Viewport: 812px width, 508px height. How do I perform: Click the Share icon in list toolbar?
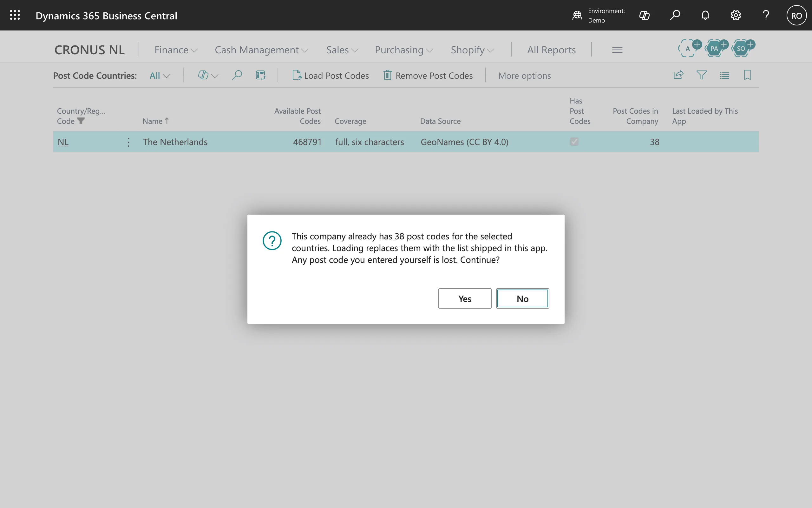coord(678,75)
